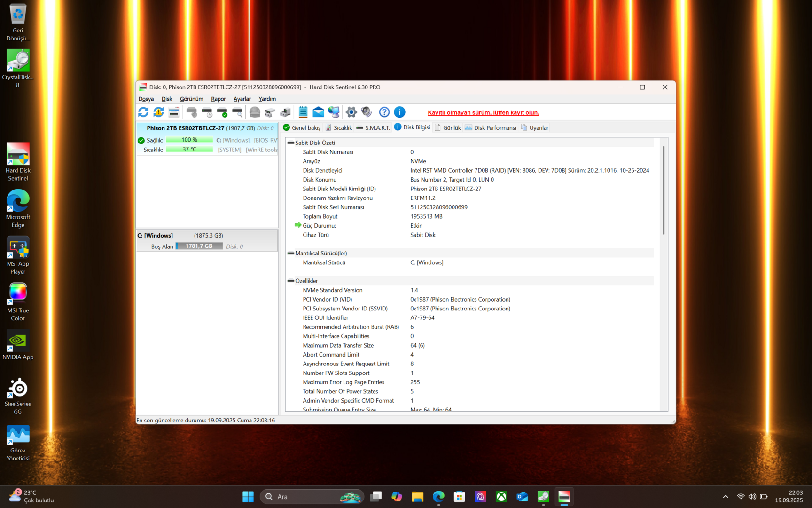Click the Windows Start button
This screenshot has width=812, height=508.
tap(248, 497)
